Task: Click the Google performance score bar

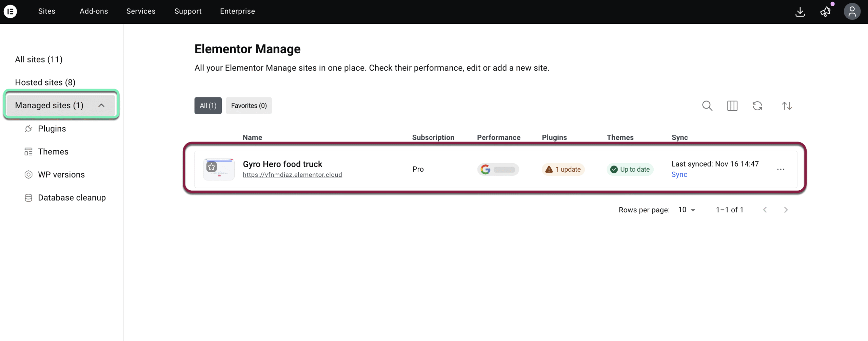Action: (x=498, y=169)
